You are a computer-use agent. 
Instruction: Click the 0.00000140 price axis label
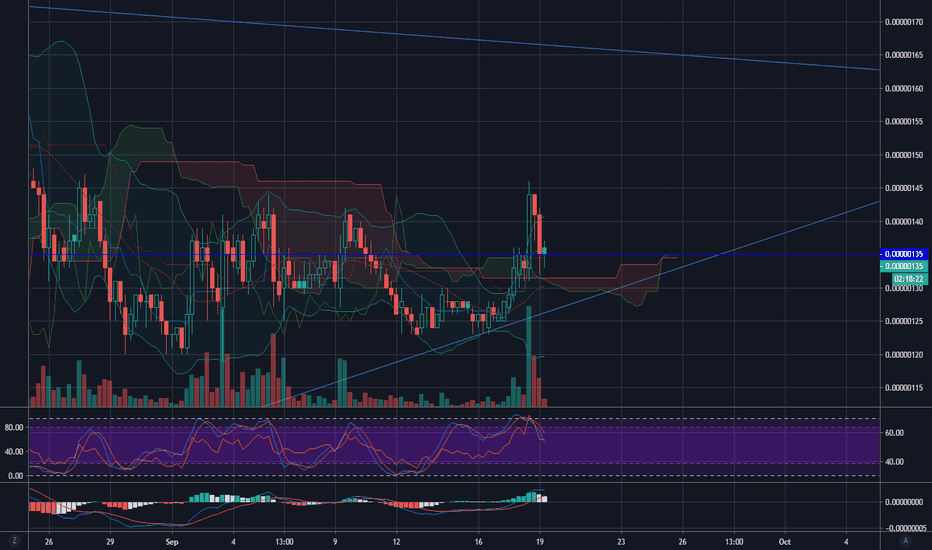click(x=903, y=222)
